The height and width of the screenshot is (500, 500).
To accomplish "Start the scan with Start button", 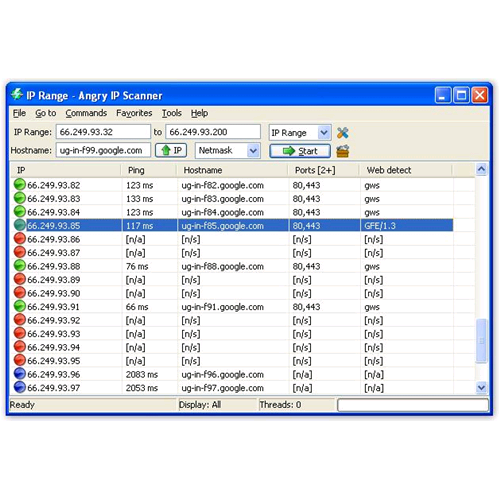I will pos(300,151).
